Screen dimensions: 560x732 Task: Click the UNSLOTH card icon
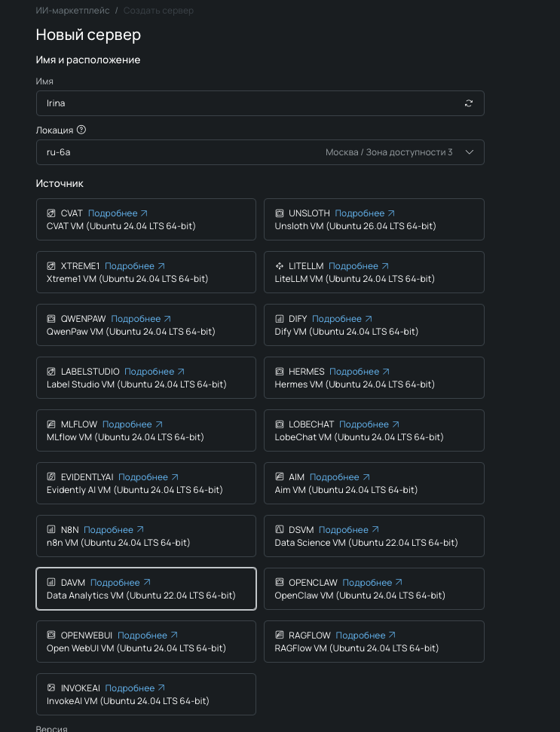279,213
